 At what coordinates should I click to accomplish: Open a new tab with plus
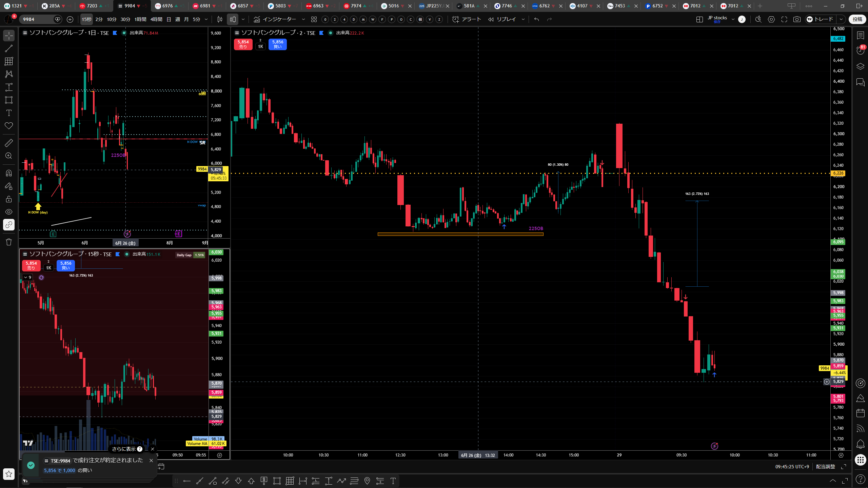pos(760,6)
